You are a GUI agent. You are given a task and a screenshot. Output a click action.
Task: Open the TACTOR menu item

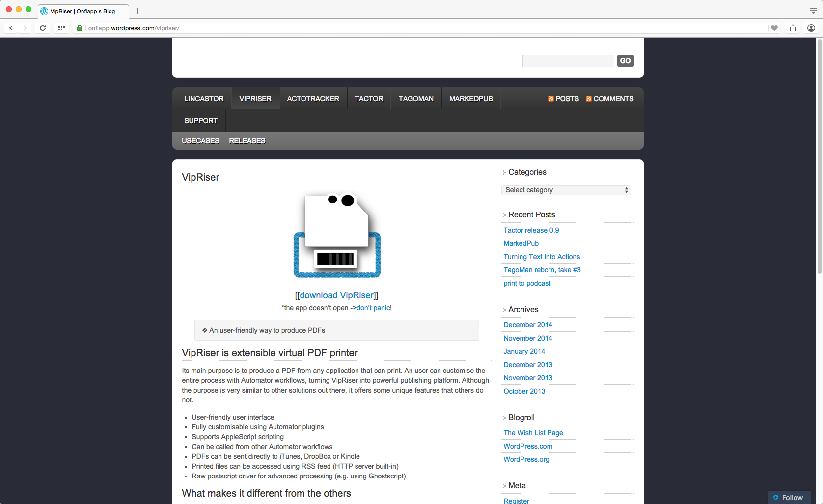coord(369,99)
